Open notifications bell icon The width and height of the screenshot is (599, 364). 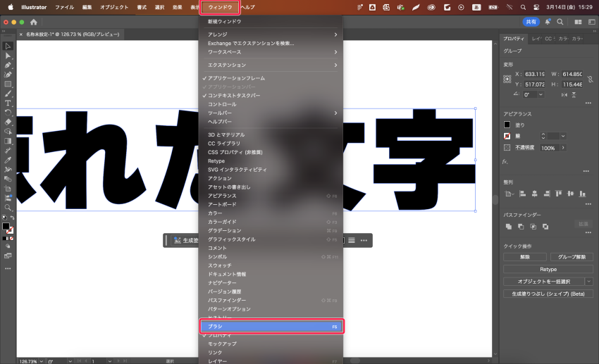tap(548, 22)
